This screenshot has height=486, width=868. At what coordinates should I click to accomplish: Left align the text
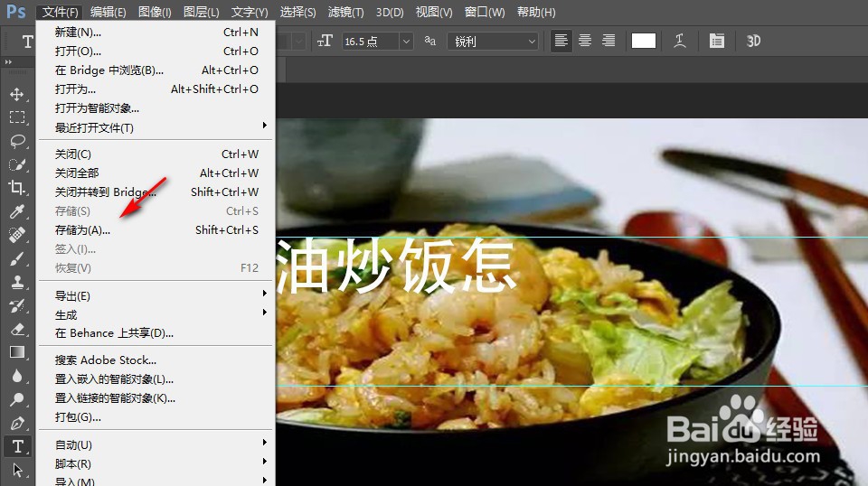pos(561,41)
